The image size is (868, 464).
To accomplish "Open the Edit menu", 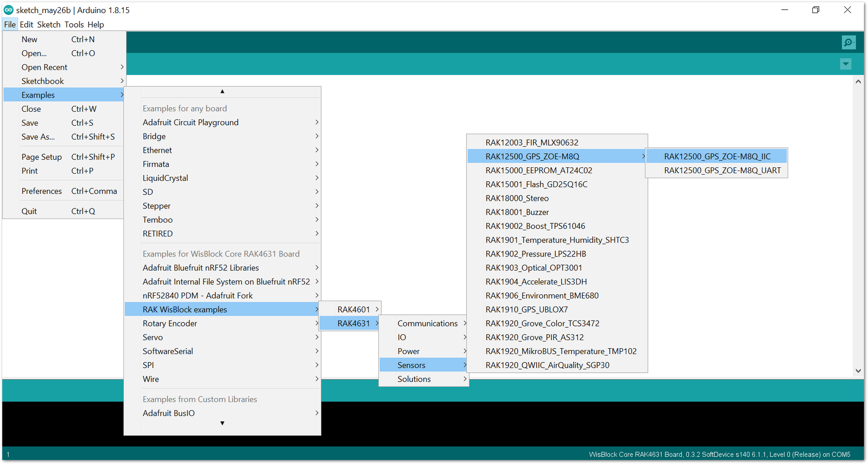I will click(27, 24).
